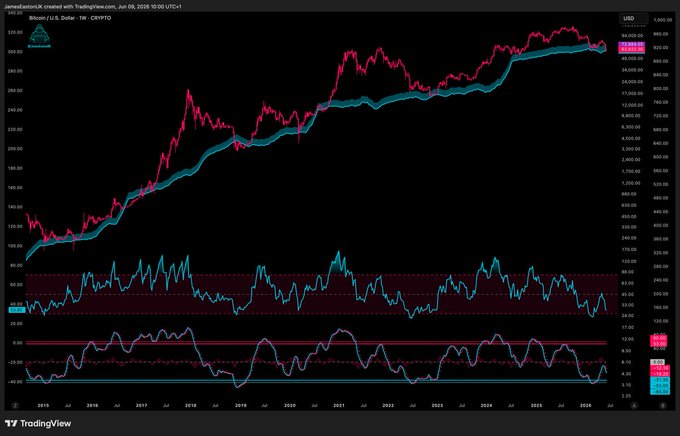
Task: Click the 340.00 value on left price scale
Action: pos(15,13)
